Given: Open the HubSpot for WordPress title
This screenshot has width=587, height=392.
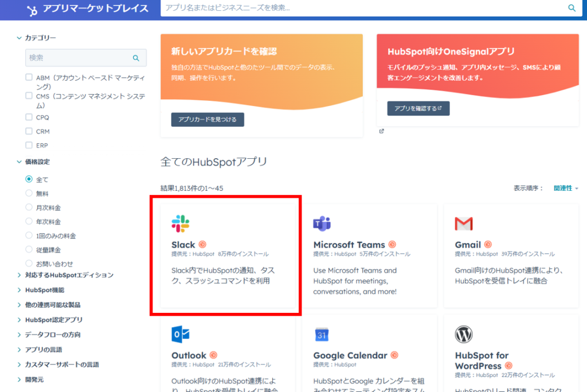Looking at the screenshot, I should point(482,360).
